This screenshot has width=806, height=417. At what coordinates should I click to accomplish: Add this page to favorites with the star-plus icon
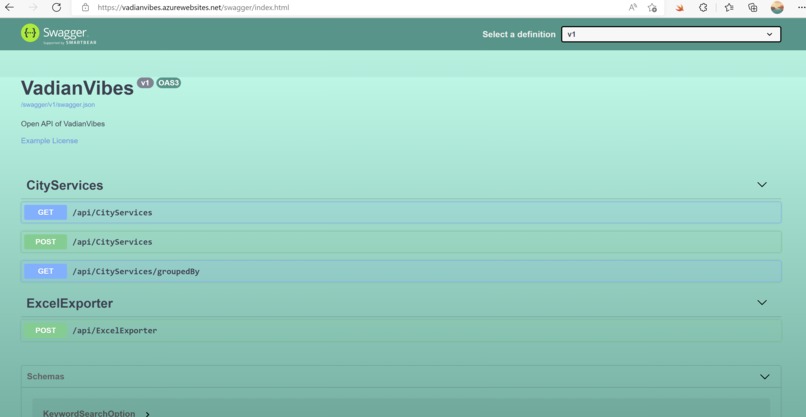pyautogui.click(x=652, y=8)
